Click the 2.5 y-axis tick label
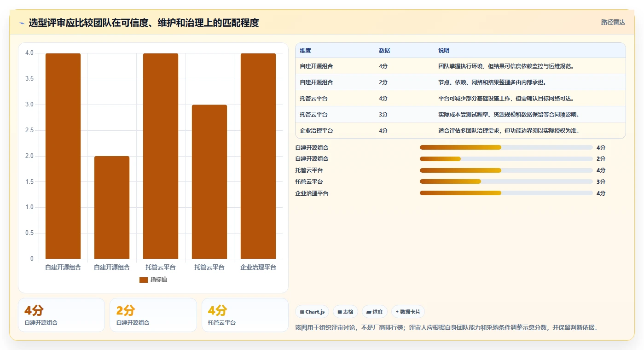Image resolution: width=644 pixels, height=350 pixels. pyautogui.click(x=29, y=130)
